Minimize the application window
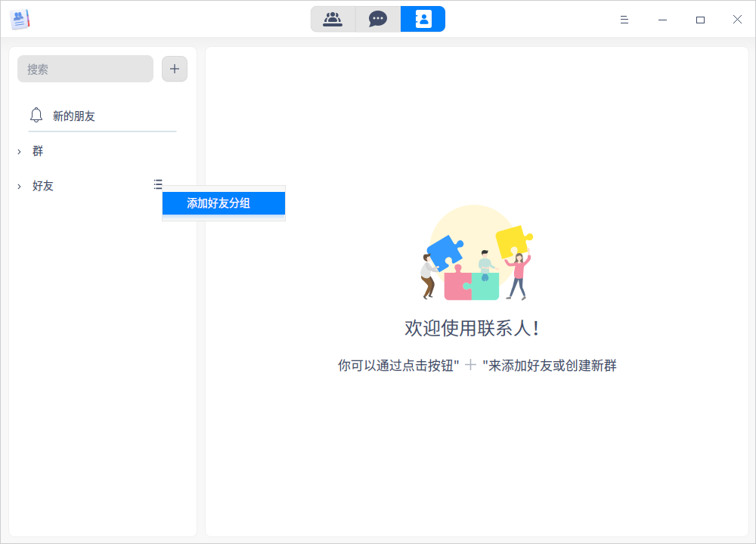The height and width of the screenshot is (544, 756). pos(662,20)
